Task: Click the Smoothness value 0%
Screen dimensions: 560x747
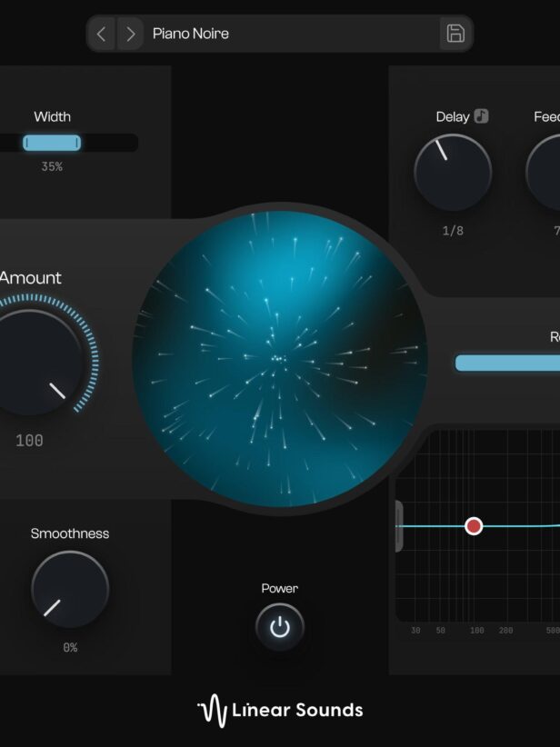Action: [70, 648]
